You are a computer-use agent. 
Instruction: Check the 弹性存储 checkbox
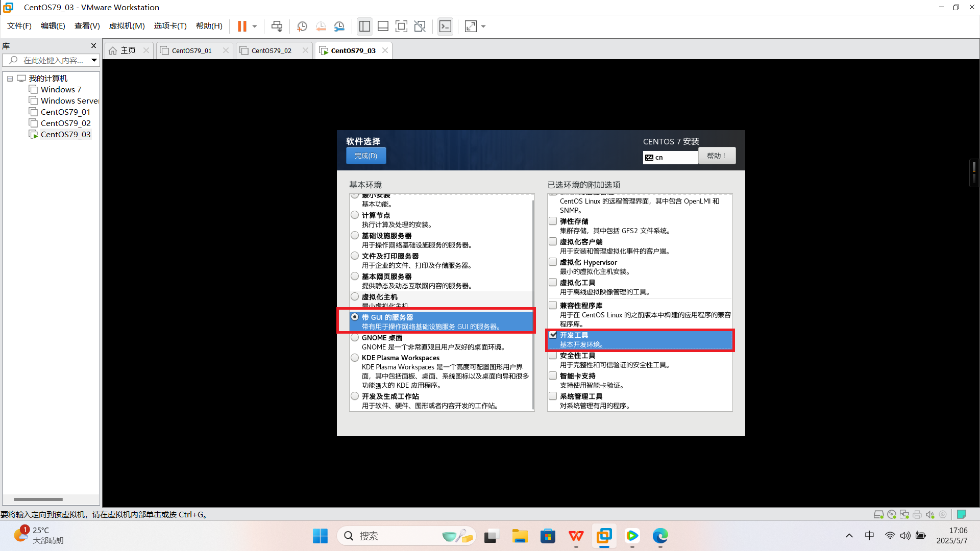[x=553, y=221]
